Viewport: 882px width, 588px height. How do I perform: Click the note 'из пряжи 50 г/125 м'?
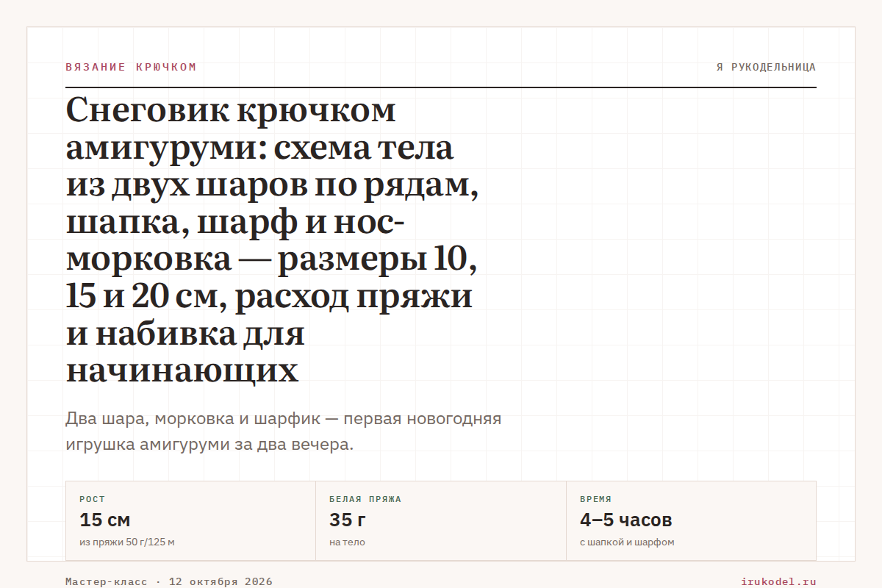click(x=126, y=542)
